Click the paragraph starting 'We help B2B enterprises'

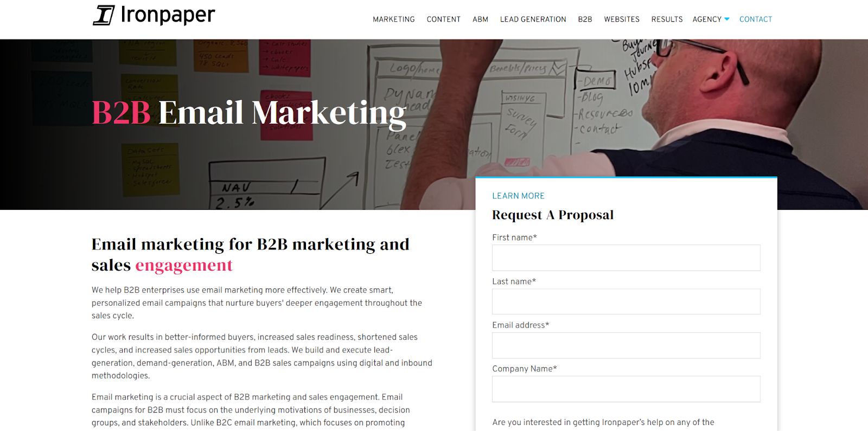coord(257,303)
